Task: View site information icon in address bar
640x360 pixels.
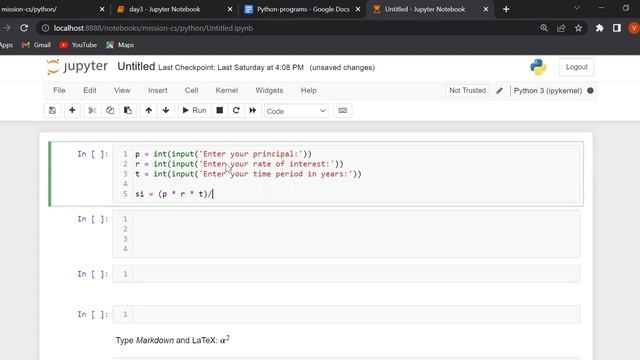Action: tap(45, 28)
